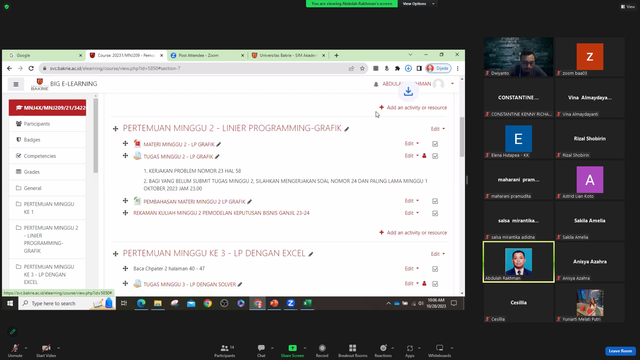Viewport: 640px width, 360px height.
Task: Click the notification bell icon
Action: pos(376,84)
